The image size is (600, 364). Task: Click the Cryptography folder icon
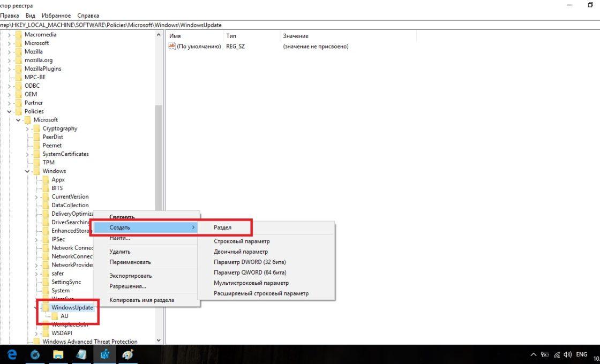36,128
